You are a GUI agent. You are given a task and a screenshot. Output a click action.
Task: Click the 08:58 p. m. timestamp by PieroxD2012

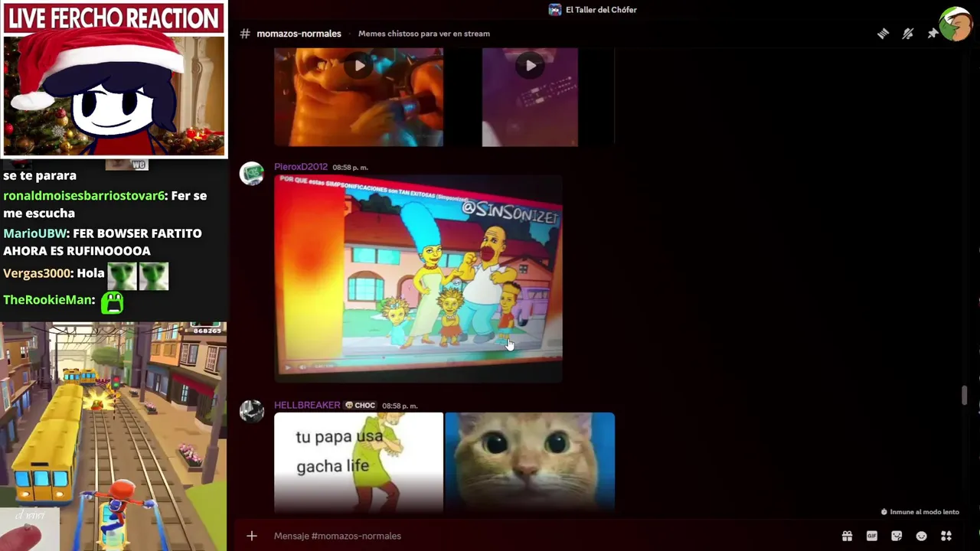(351, 168)
